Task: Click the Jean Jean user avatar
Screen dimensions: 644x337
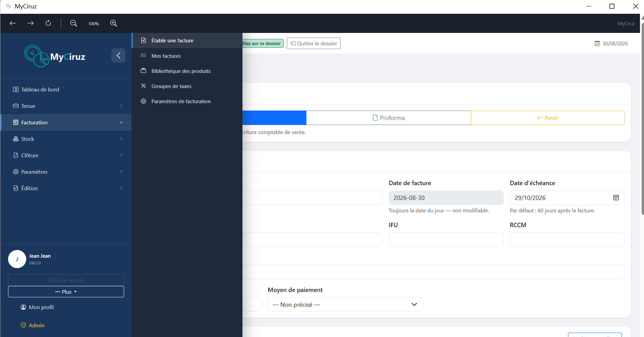Action: pyautogui.click(x=17, y=259)
